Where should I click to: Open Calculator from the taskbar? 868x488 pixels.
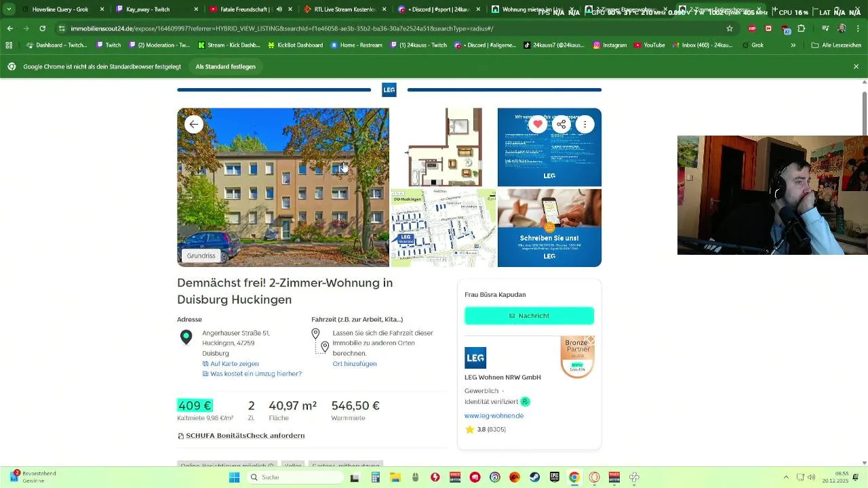tap(375, 477)
